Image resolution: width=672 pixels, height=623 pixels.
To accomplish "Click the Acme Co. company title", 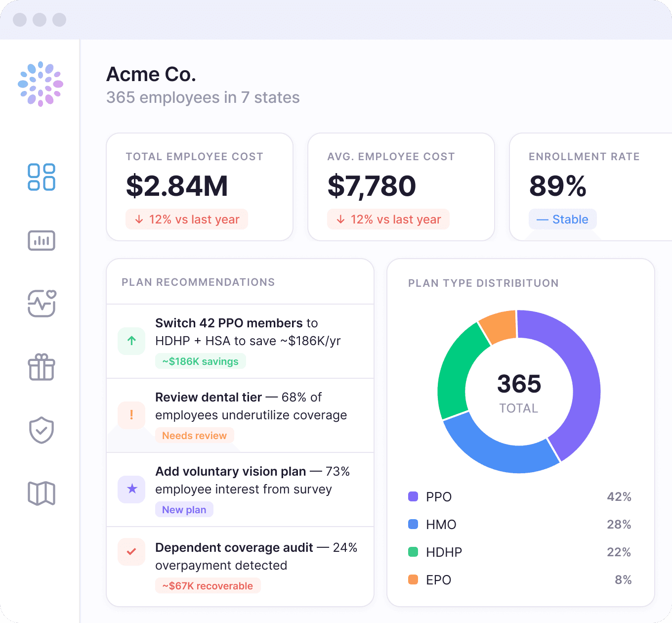I will point(151,74).
